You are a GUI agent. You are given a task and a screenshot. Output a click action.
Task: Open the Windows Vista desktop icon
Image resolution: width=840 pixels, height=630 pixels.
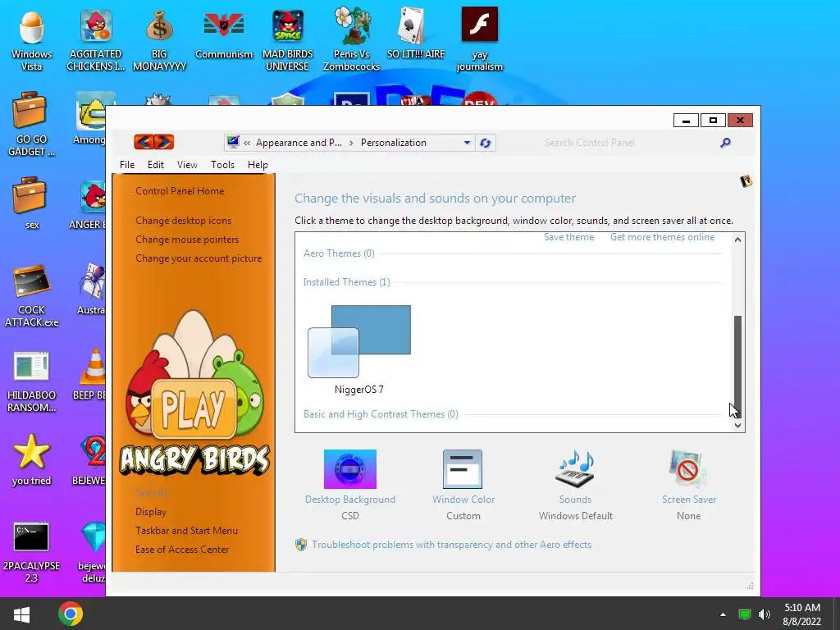(x=31, y=40)
